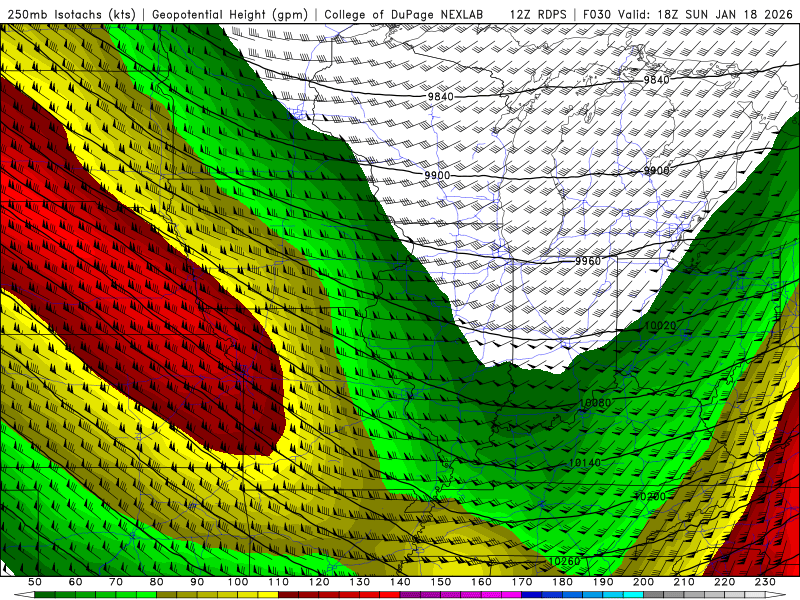Click the 10080 height contour label

[595, 403]
